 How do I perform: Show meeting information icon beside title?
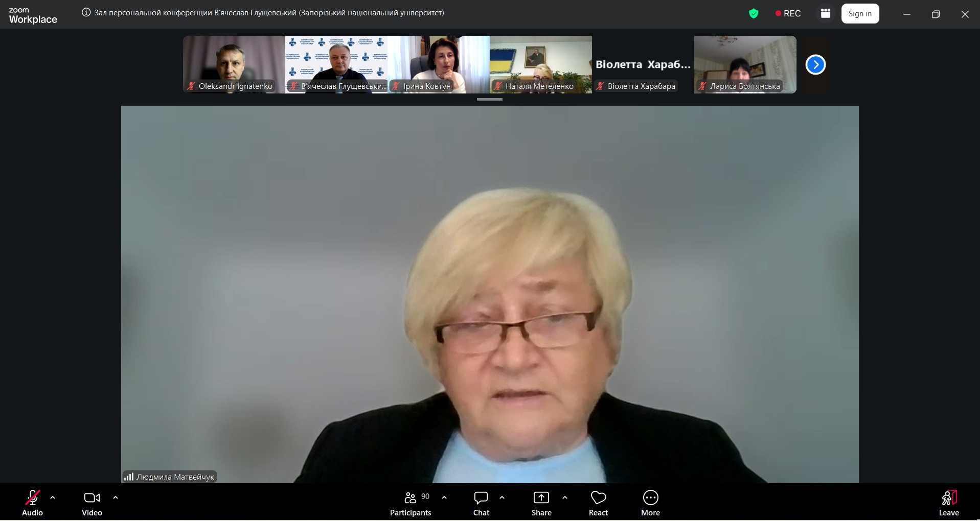[86, 13]
